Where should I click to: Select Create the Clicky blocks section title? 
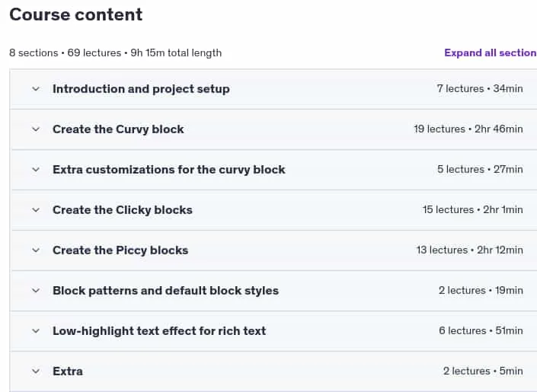(123, 210)
